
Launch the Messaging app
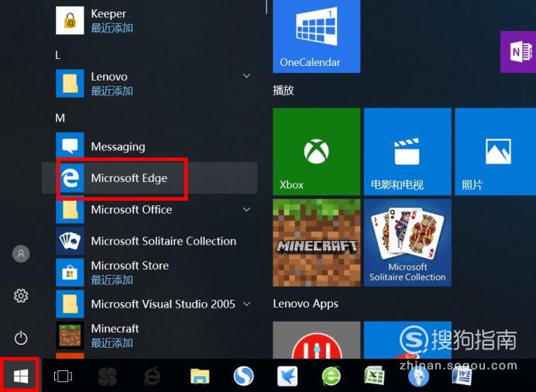(149, 146)
